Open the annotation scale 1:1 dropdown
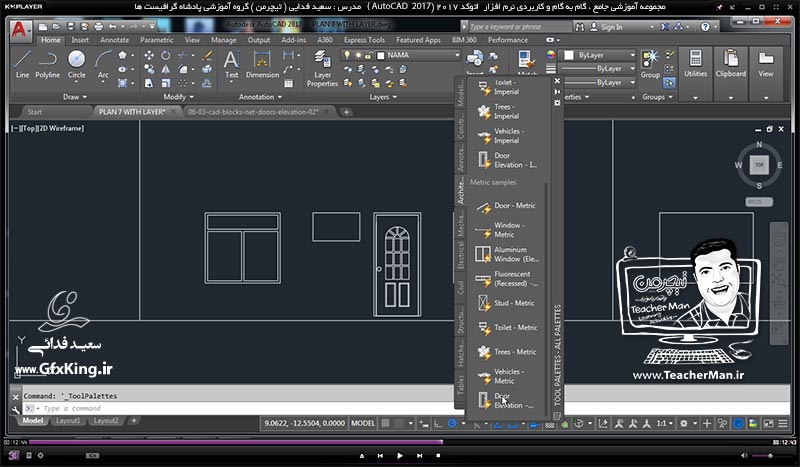This screenshot has height=467, width=800. [x=664, y=424]
